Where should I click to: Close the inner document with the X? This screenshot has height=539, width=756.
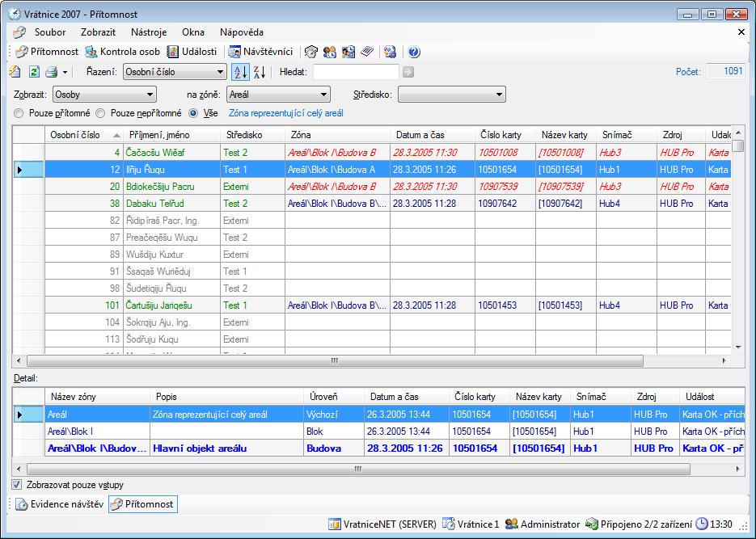[x=741, y=32]
